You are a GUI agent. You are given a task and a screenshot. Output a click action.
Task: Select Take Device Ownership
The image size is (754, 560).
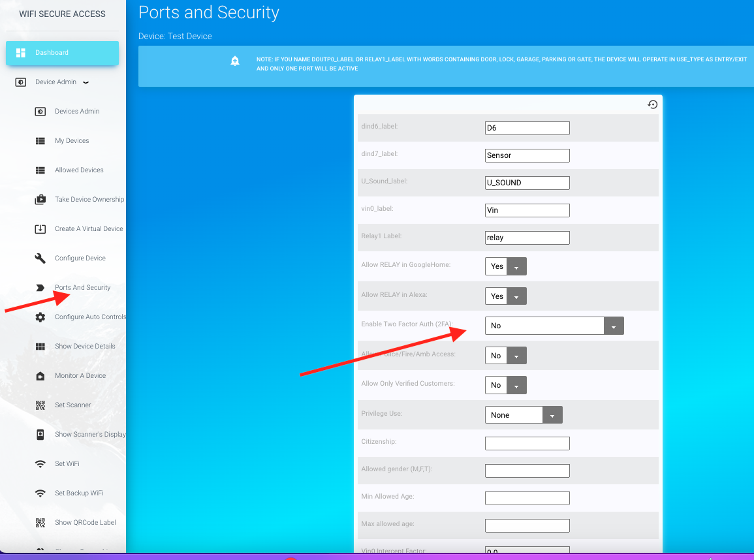point(89,200)
